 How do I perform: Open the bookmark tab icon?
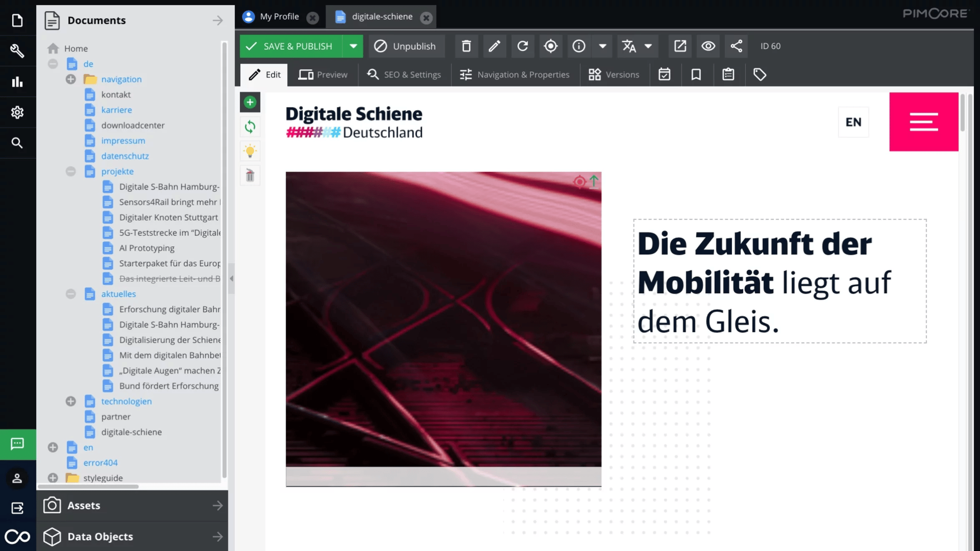(x=696, y=75)
